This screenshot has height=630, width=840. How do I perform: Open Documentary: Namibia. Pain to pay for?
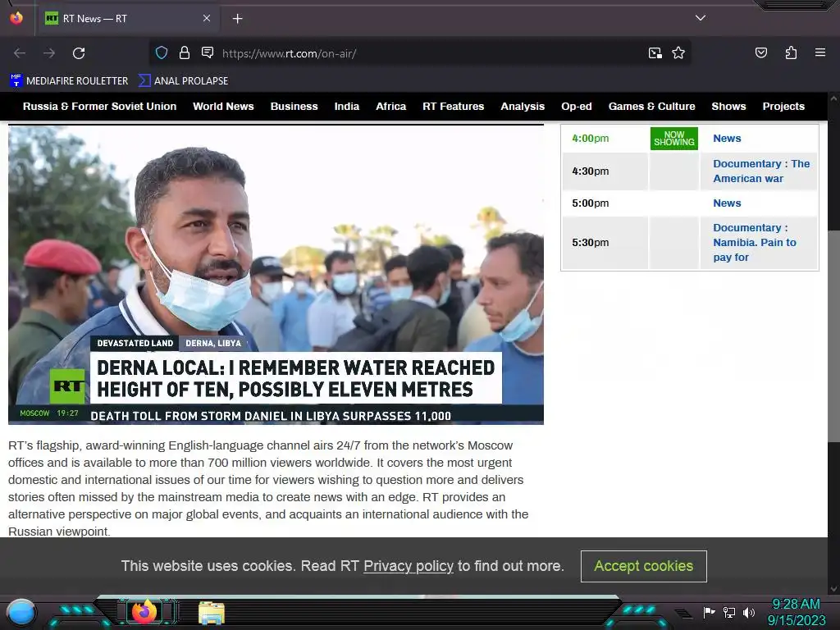(x=755, y=242)
